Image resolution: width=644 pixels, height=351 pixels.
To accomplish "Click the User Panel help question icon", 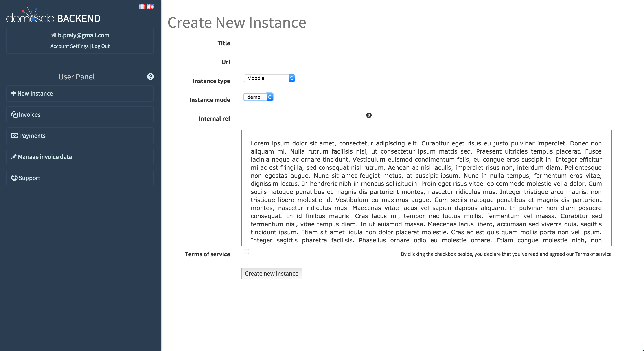I will tap(150, 77).
